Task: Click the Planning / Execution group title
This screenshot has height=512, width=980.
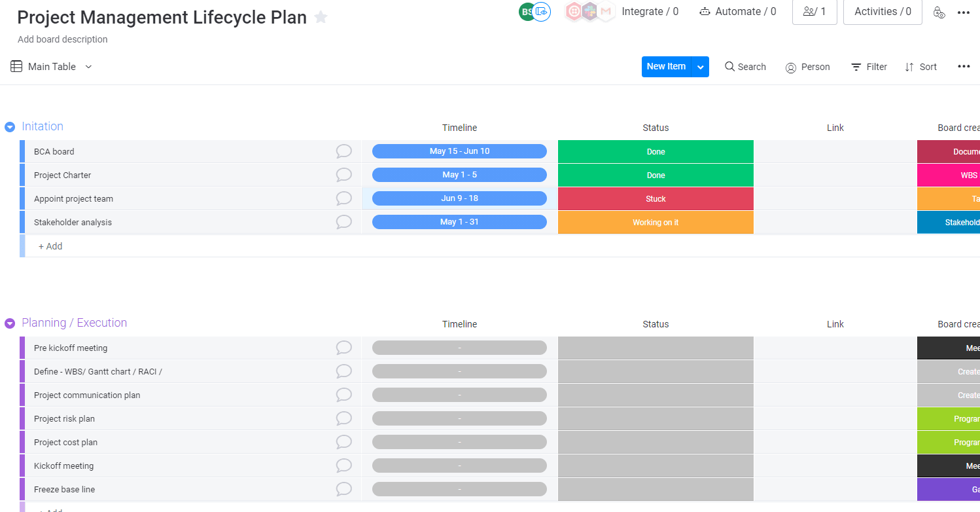Action: (x=75, y=323)
